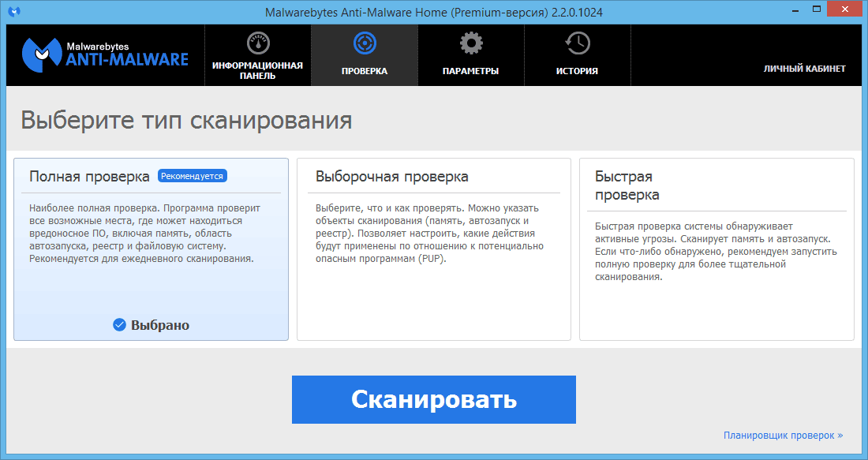Click the Быстрая проверка description text

tap(716, 252)
